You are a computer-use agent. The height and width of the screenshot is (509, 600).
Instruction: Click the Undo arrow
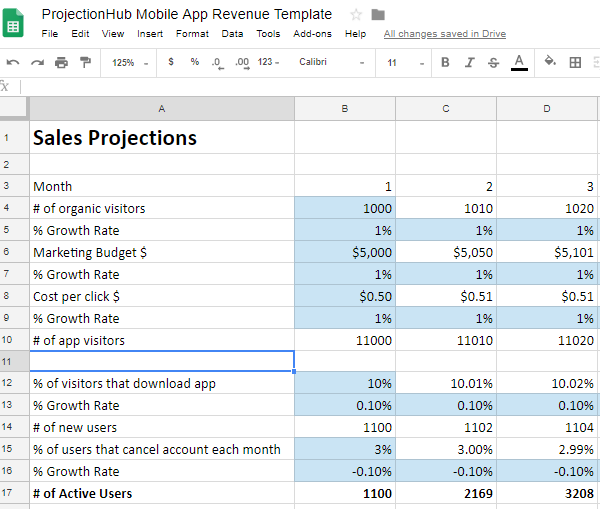(13, 62)
